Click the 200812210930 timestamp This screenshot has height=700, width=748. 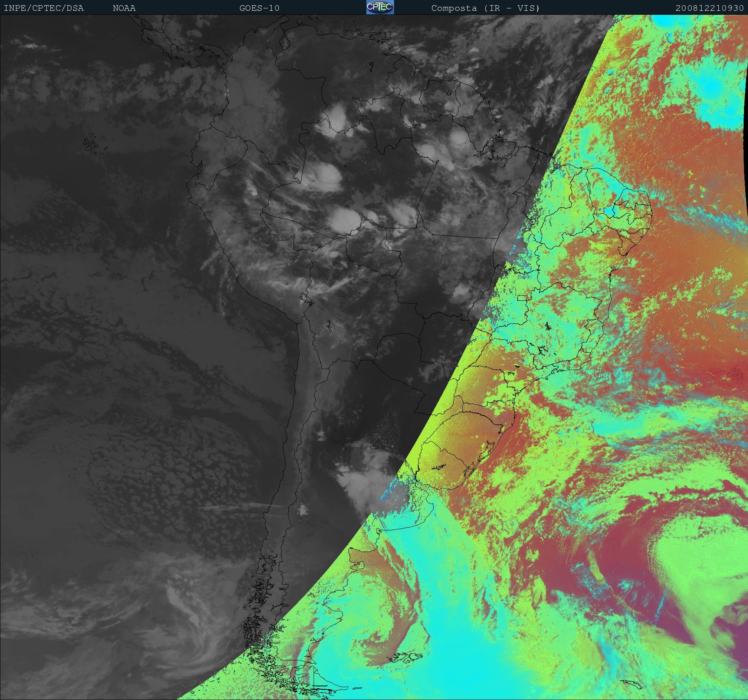pos(710,8)
